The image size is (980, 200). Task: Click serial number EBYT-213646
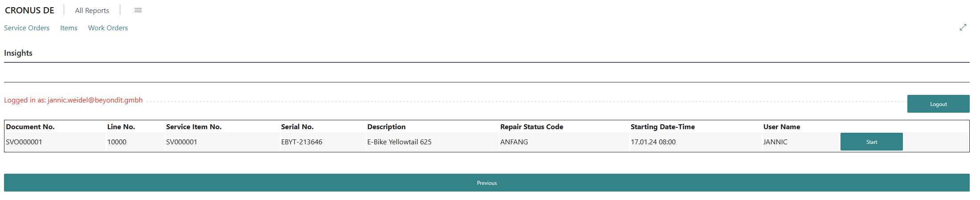tap(302, 142)
